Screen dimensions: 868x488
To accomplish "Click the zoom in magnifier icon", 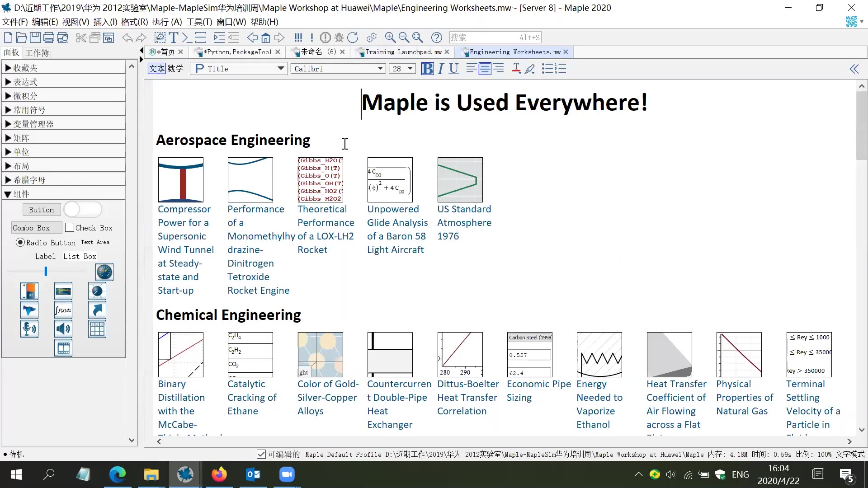I will click(x=390, y=38).
